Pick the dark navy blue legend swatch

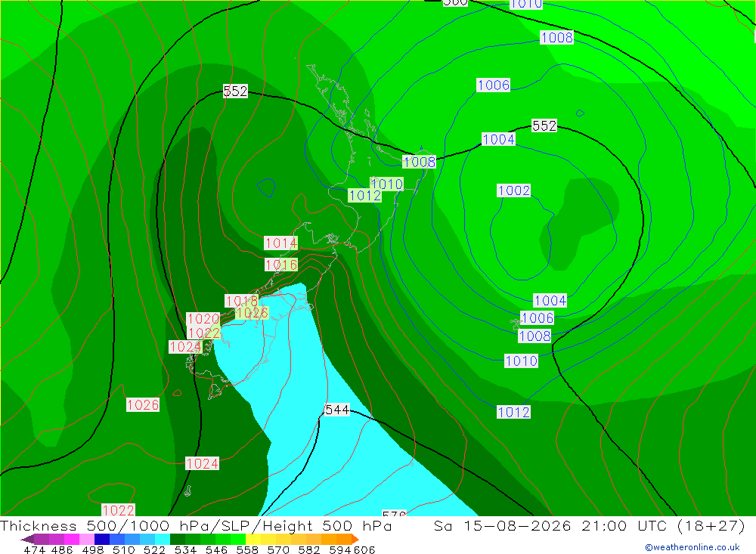102,539
